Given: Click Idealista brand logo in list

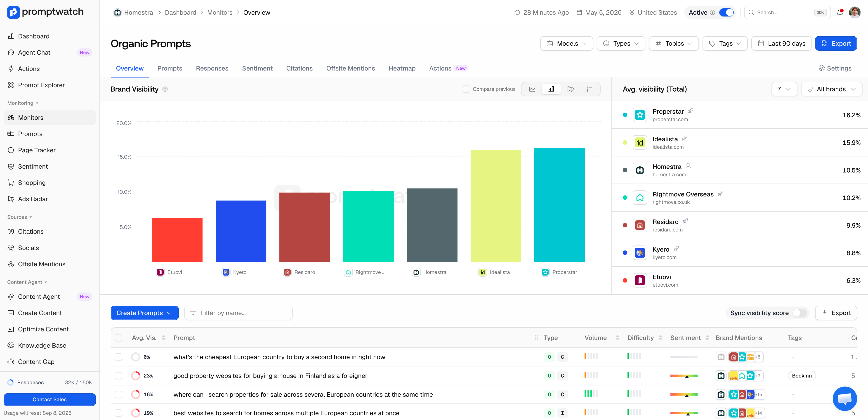Looking at the screenshot, I should 639,143.
